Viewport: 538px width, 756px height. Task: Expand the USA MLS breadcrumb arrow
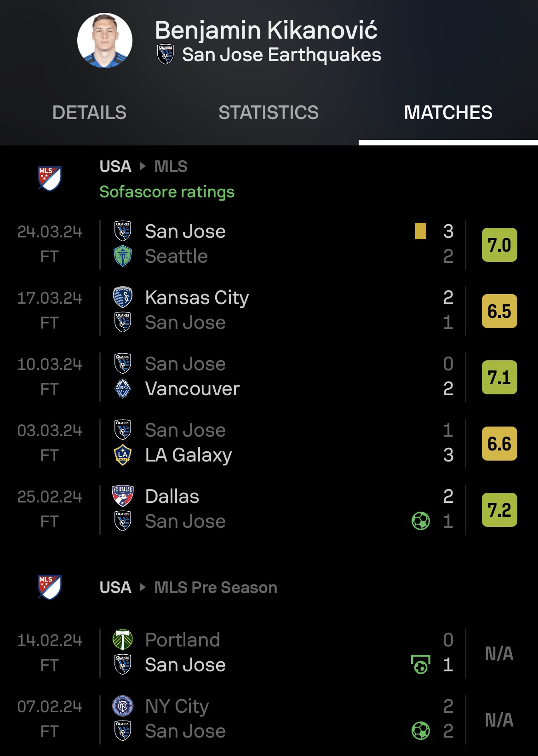tap(143, 166)
